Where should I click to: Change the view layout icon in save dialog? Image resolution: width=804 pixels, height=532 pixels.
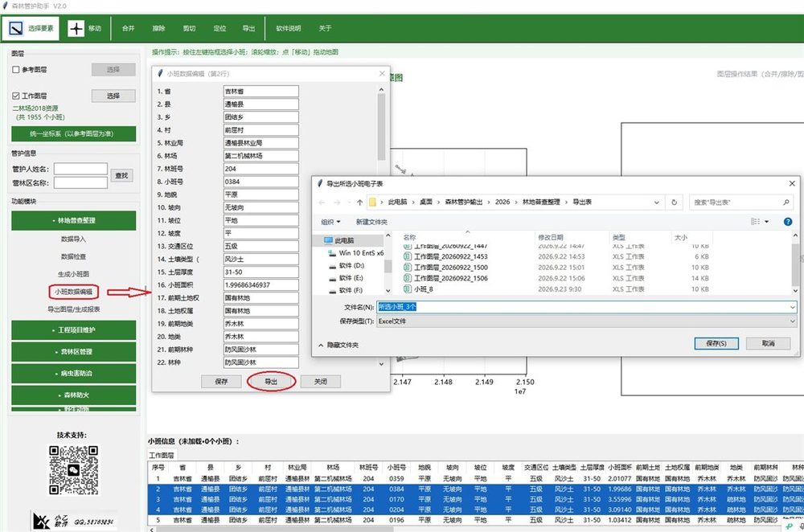click(755, 222)
